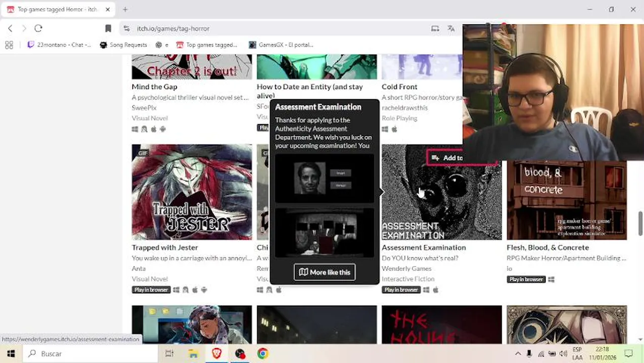Show hidden system tray icons

coord(518,353)
